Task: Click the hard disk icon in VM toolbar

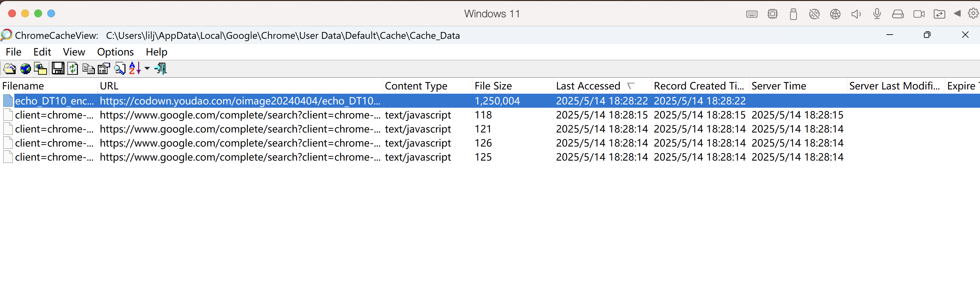Action: click(x=898, y=14)
